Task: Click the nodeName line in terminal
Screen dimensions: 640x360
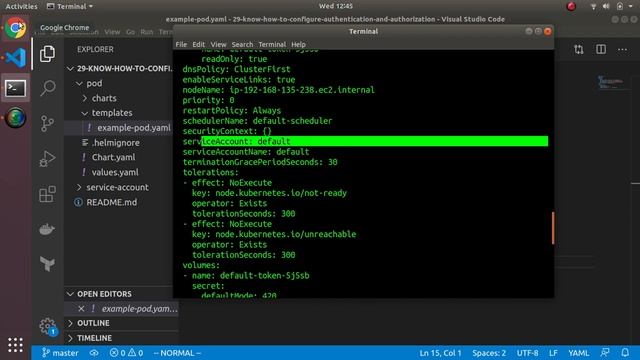Action: 278,90
